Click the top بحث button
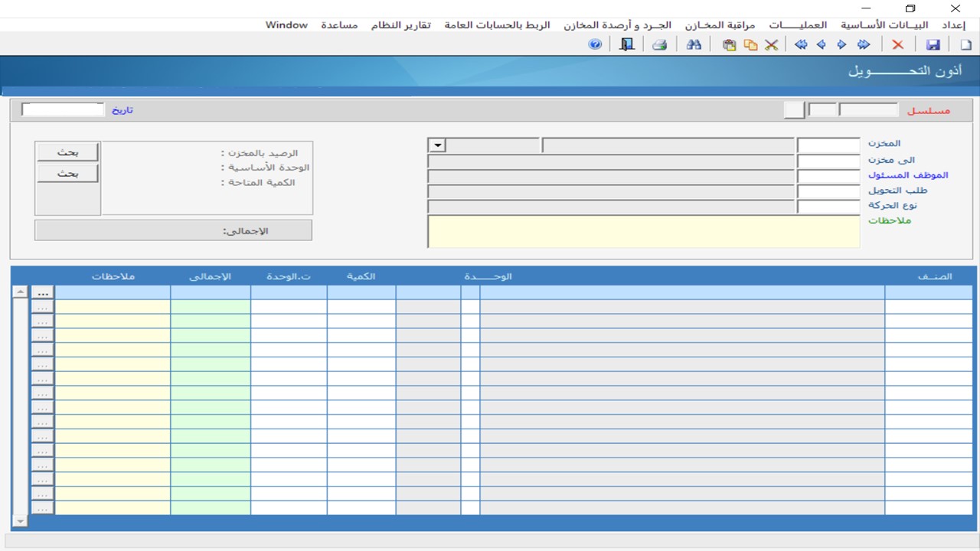Image resolution: width=980 pixels, height=551 pixels. [x=67, y=152]
